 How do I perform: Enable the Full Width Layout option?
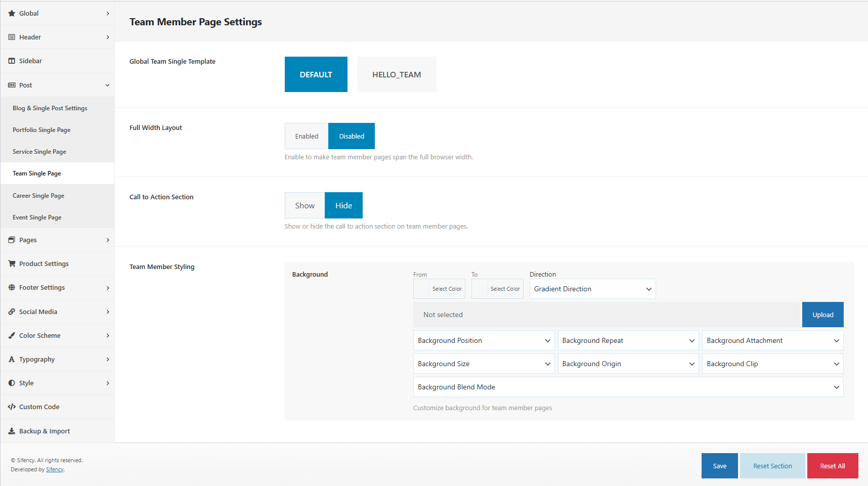click(307, 137)
